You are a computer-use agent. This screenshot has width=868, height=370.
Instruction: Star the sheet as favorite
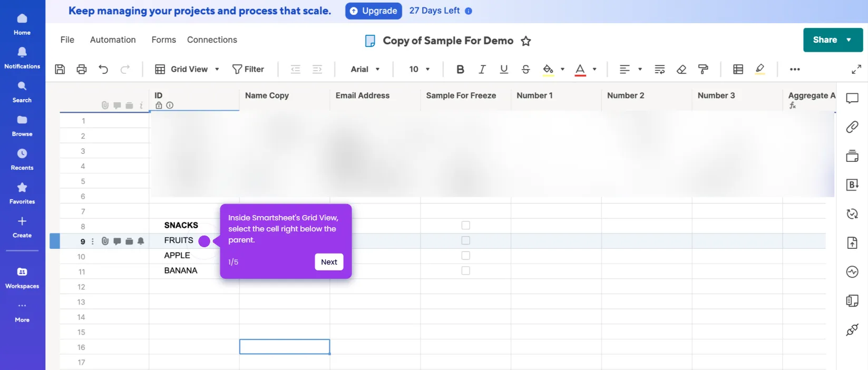click(x=526, y=41)
